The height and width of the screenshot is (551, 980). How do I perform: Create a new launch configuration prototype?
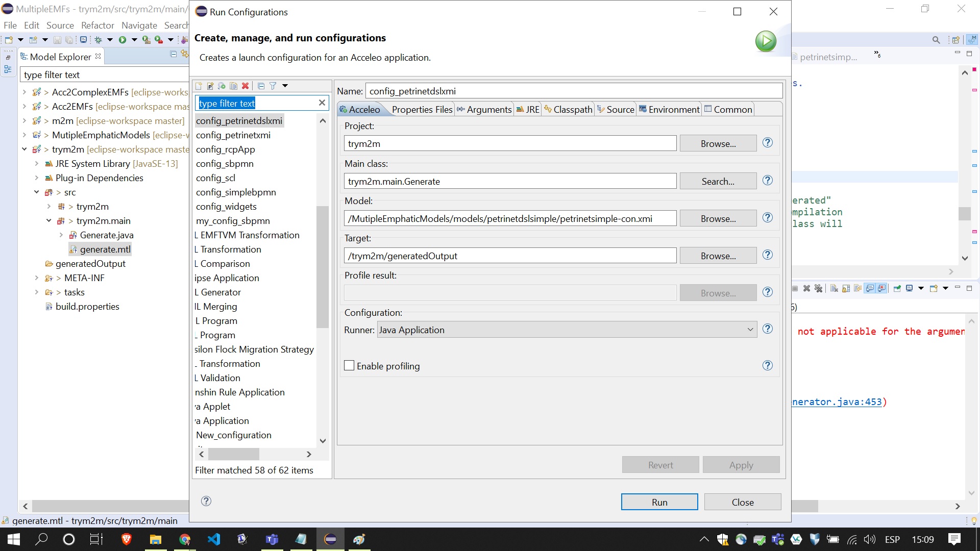(x=210, y=86)
